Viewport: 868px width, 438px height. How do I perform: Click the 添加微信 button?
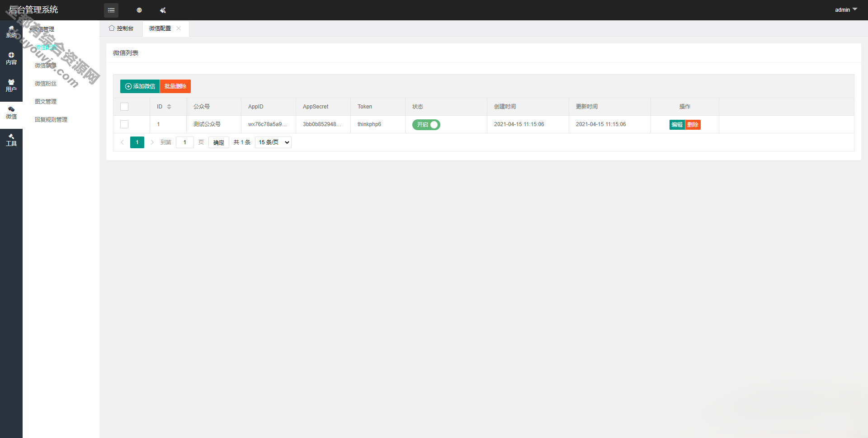140,86
